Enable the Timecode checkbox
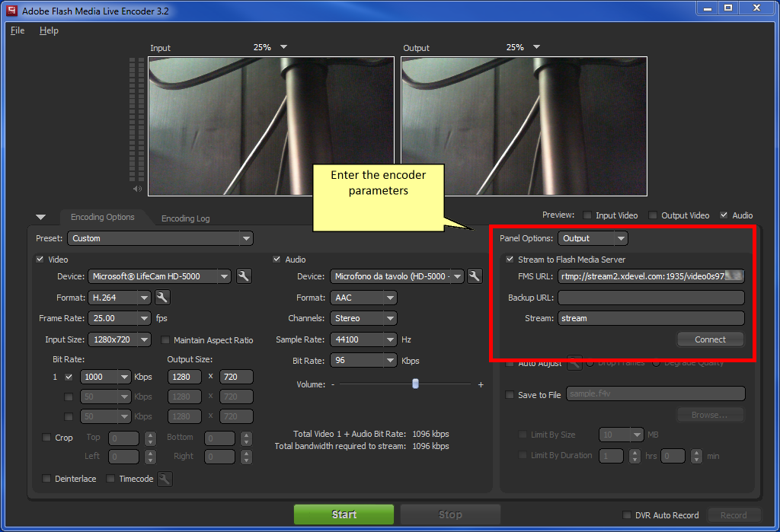This screenshot has height=532, width=780. click(110, 478)
